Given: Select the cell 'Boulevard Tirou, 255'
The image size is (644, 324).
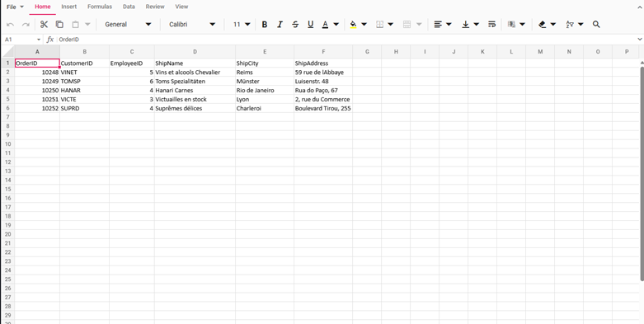Looking at the screenshot, I should coord(323,108).
